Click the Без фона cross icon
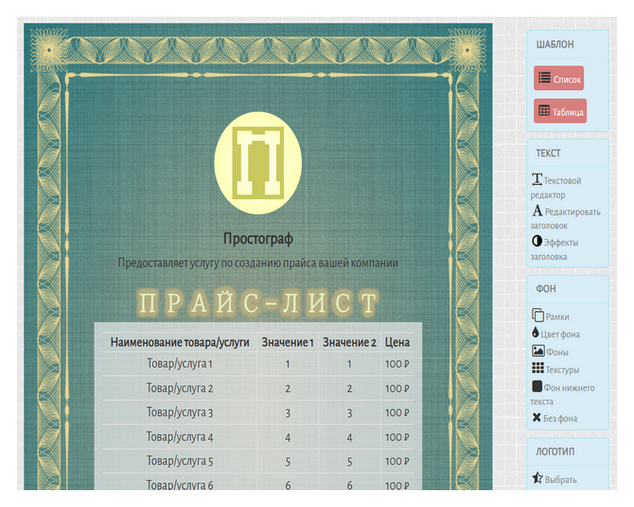The height and width of the screenshot is (507, 634). pos(537,417)
